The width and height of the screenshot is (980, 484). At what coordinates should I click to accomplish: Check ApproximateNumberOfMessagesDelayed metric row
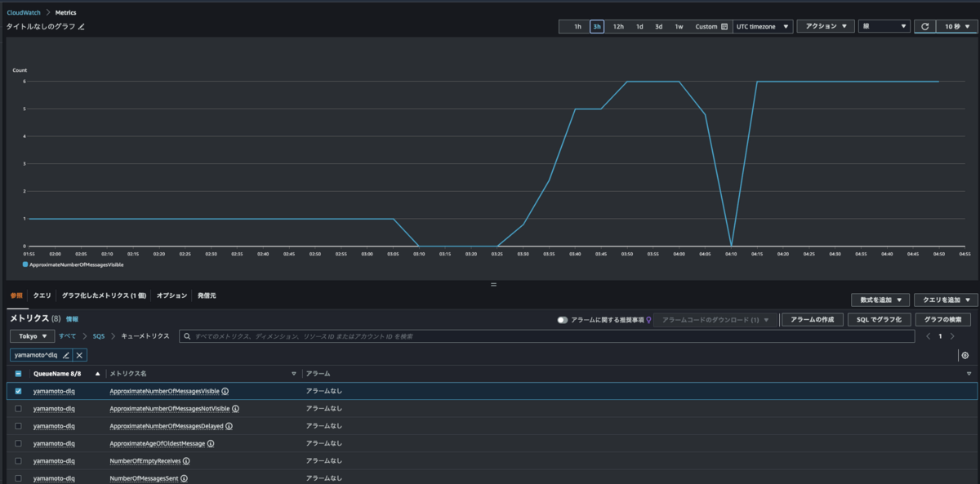click(19, 426)
